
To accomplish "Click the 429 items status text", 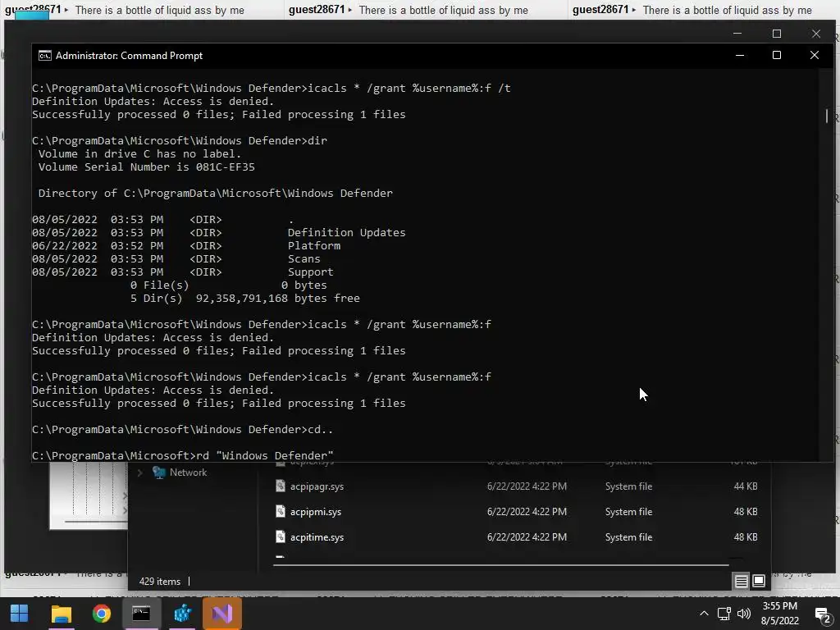I will tap(160, 582).
